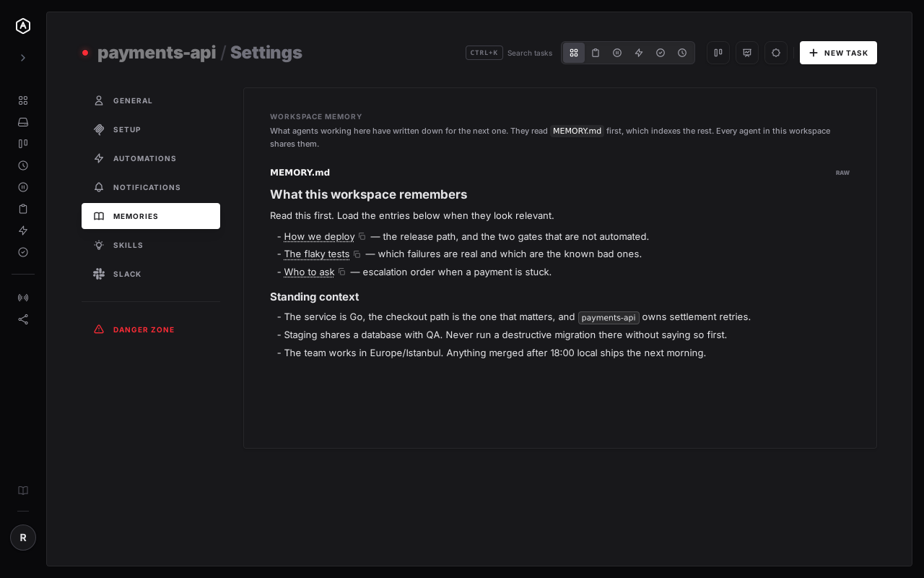Open the Danger Zone section
Screen dimensions: 924x578
(151, 329)
